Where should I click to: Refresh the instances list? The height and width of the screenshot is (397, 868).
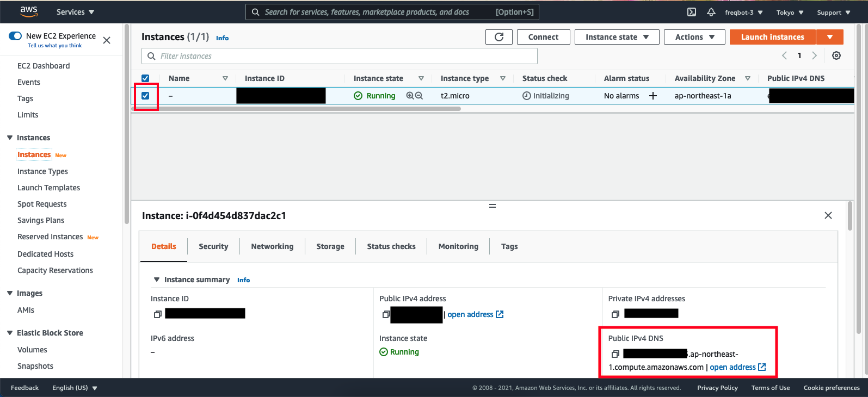click(499, 37)
